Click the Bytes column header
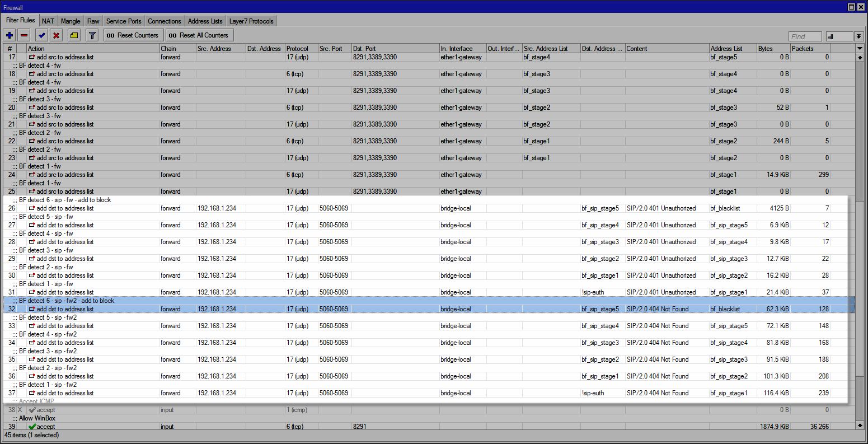Image resolution: width=868 pixels, height=444 pixels. [773, 49]
